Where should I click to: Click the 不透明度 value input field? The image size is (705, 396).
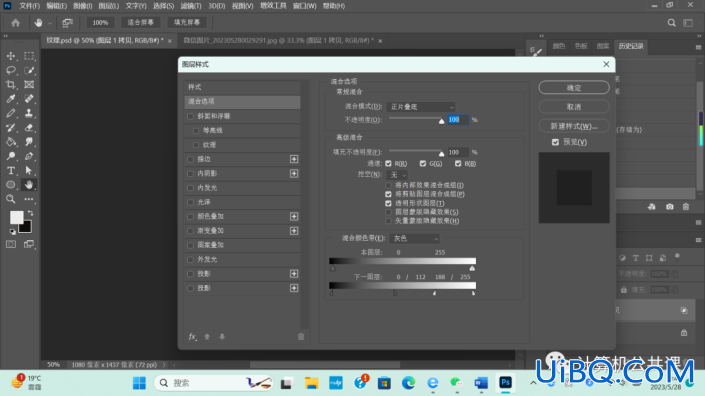tap(458, 120)
